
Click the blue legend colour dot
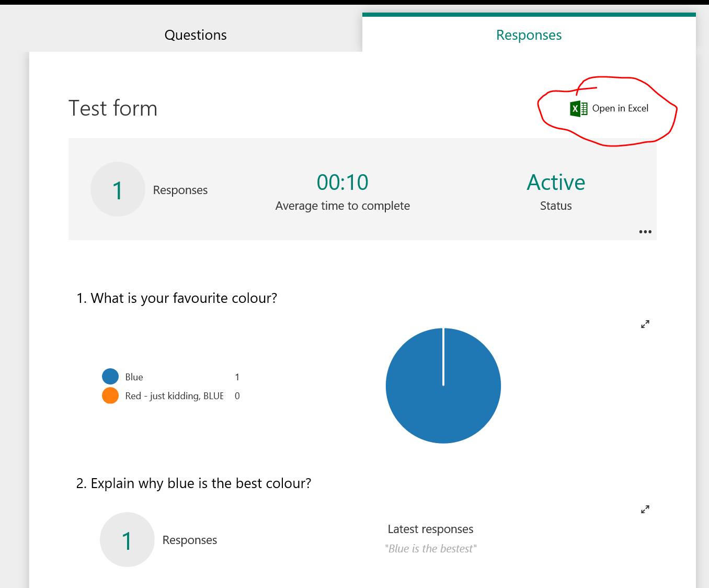110,377
